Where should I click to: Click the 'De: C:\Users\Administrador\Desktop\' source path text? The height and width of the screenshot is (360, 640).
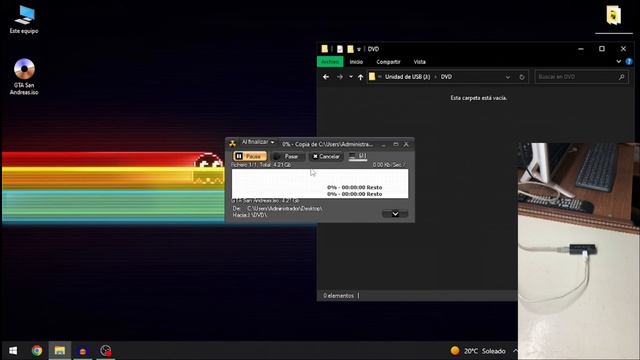click(278, 209)
